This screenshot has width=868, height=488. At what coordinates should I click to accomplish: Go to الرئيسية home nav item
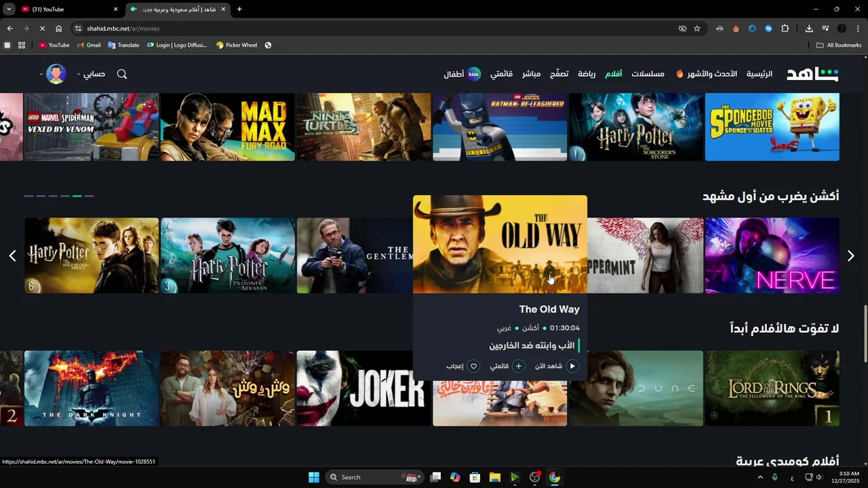759,74
